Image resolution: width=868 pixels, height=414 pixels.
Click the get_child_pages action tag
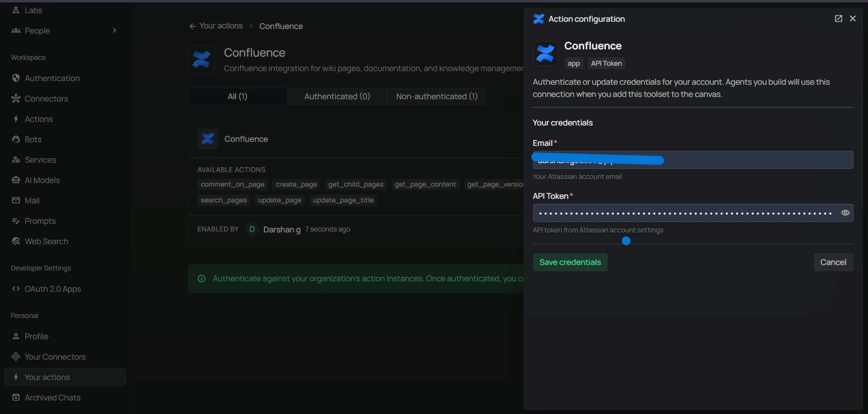[356, 184]
